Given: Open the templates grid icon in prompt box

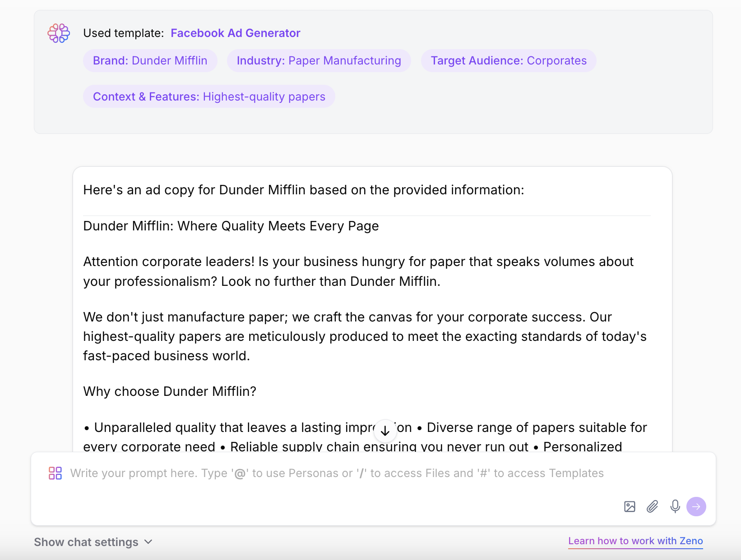Looking at the screenshot, I should pyautogui.click(x=55, y=473).
